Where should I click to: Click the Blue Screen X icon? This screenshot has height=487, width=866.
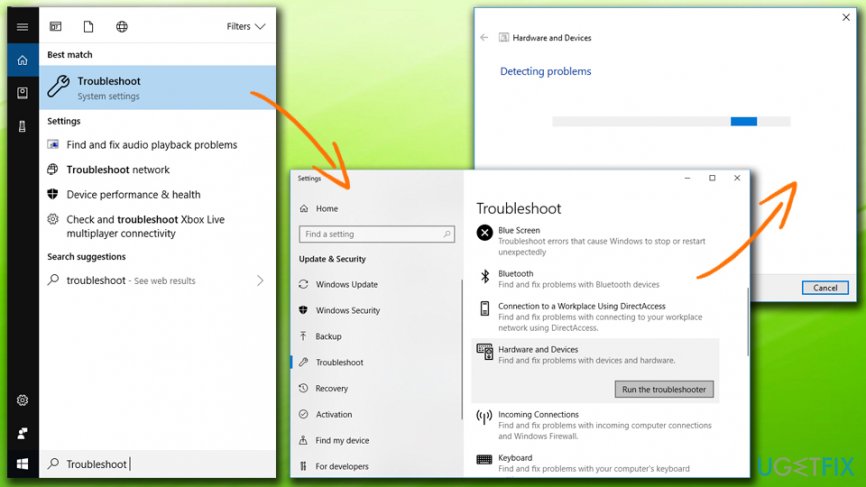tap(484, 233)
